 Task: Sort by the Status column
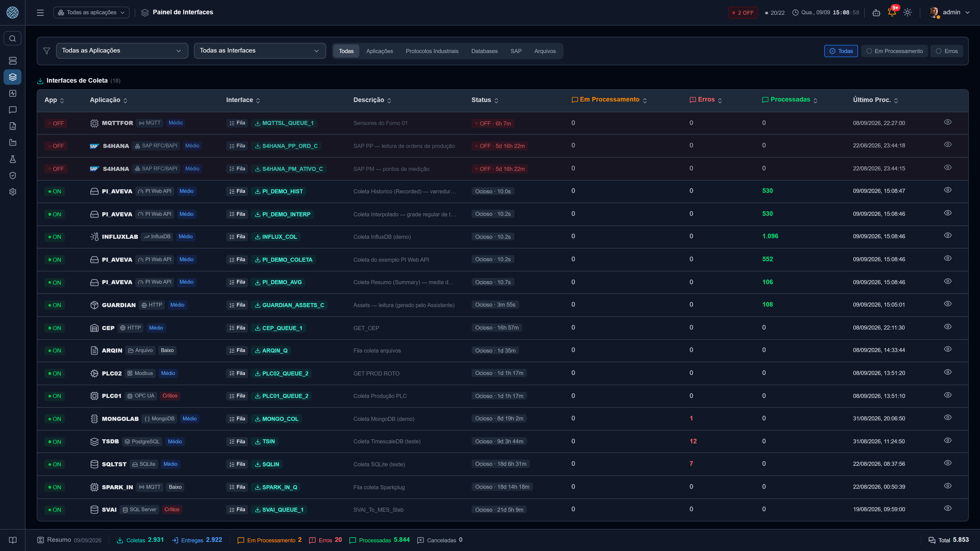pyautogui.click(x=485, y=100)
